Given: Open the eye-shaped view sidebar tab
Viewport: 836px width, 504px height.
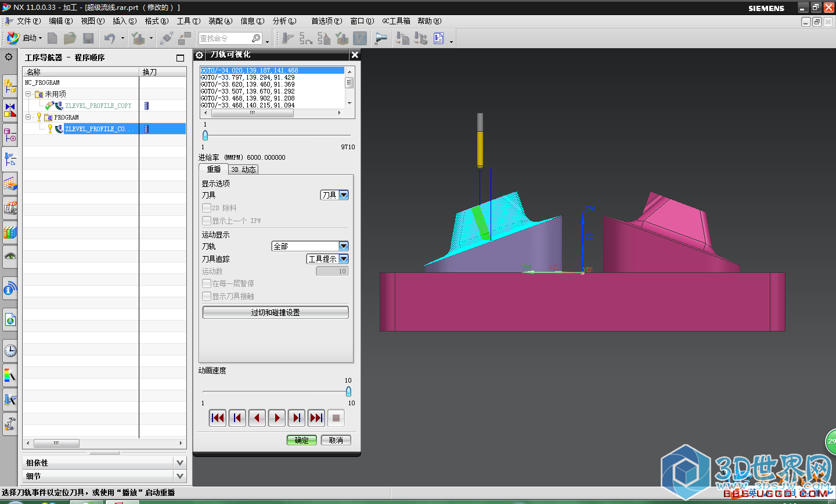Looking at the screenshot, I should (x=10, y=256).
